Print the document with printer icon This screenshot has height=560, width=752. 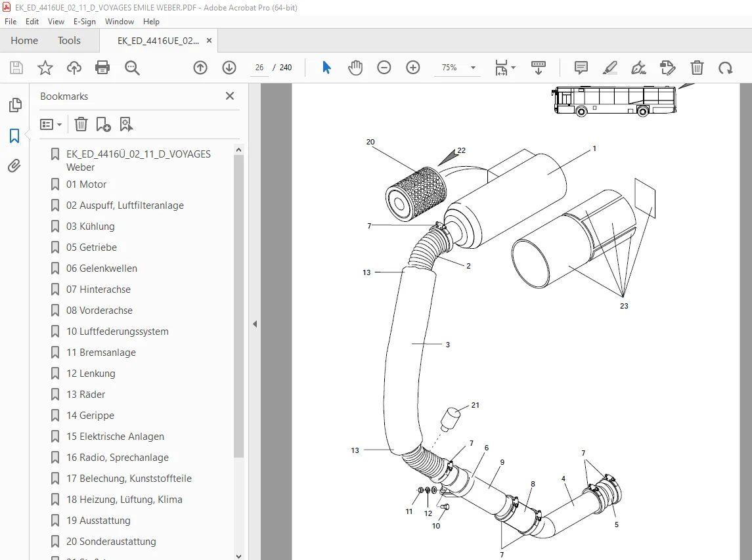click(x=102, y=68)
